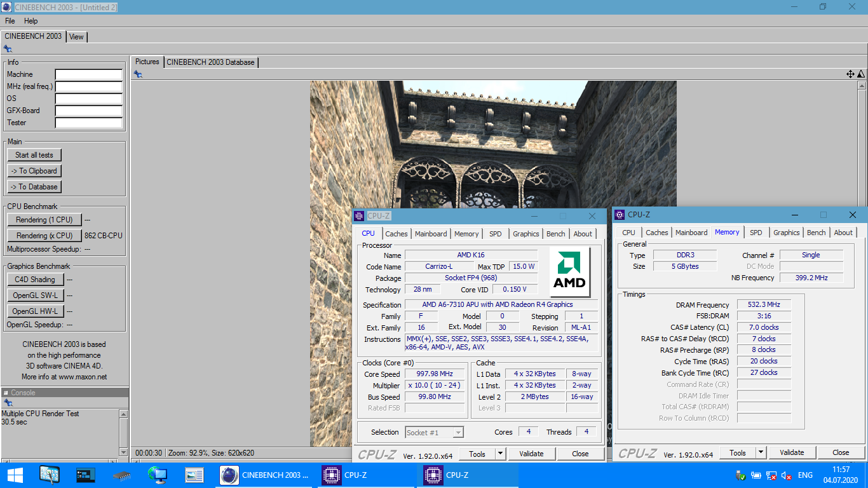
Task: Expand Tools dropdown arrow in right CPU-Z window
Action: click(761, 452)
